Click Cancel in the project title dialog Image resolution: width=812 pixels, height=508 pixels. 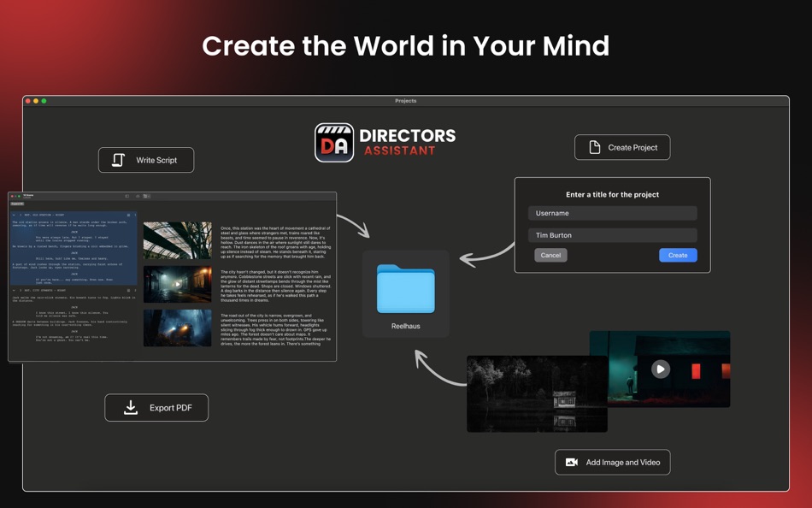pyautogui.click(x=550, y=255)
